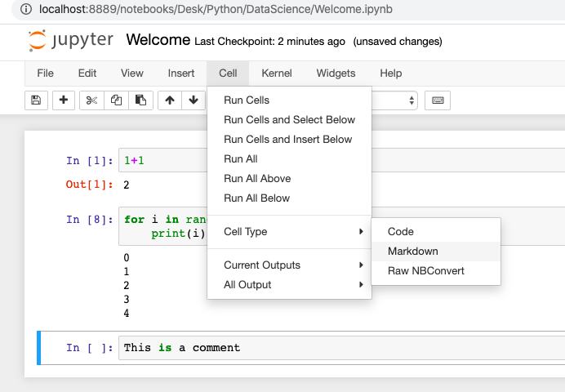This screenshot has width=565, height=392.
Task: Open the command palette keyboard icon
Action: 438,100
